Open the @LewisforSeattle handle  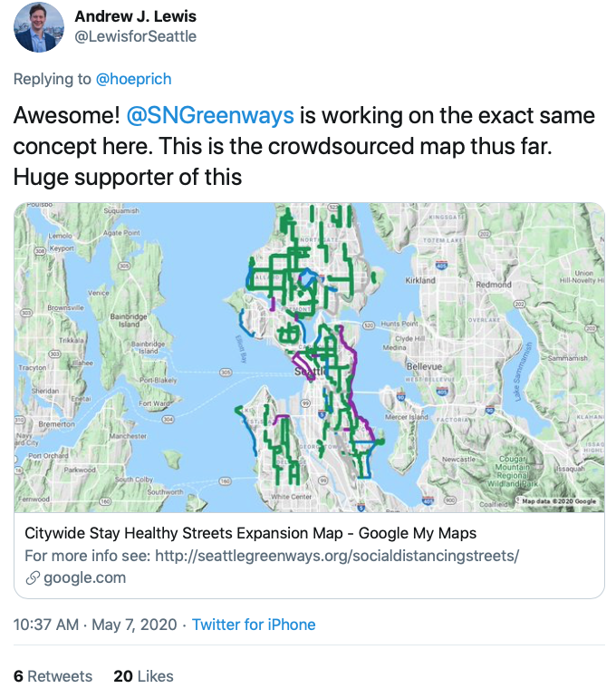[x=135, y=36]
